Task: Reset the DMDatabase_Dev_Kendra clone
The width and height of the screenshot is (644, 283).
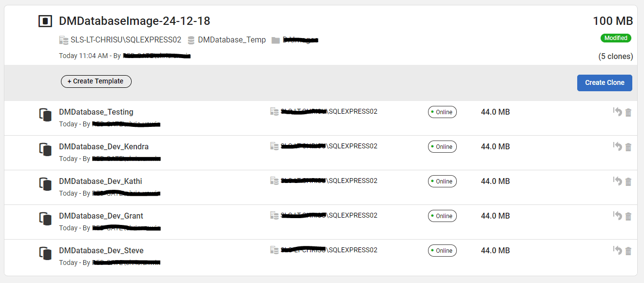Action: point(618,147)
